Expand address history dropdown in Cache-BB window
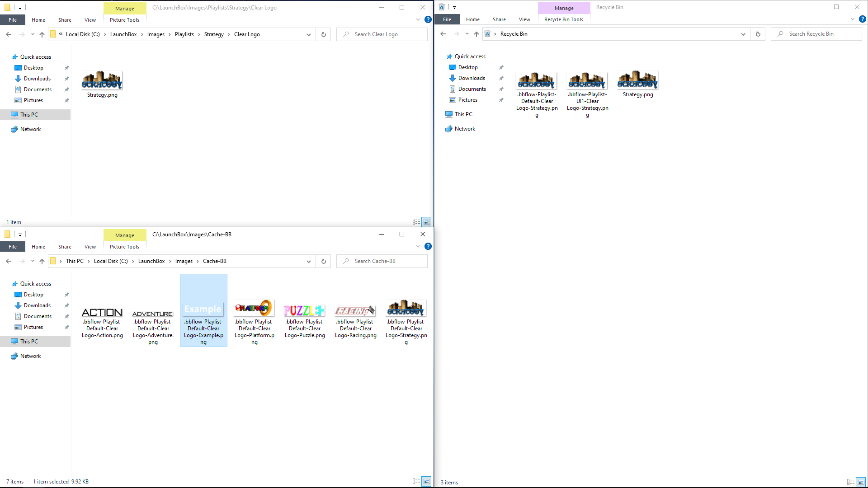 [x=309, y=261]
